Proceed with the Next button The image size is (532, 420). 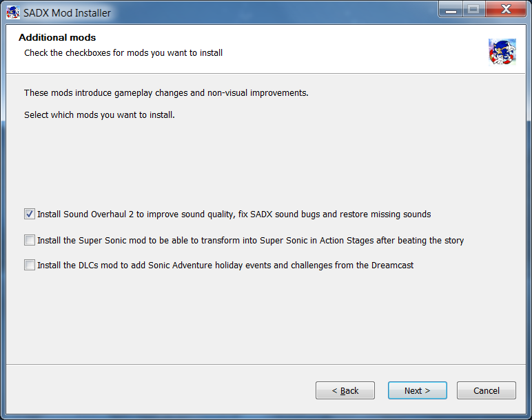coord(418,390)
